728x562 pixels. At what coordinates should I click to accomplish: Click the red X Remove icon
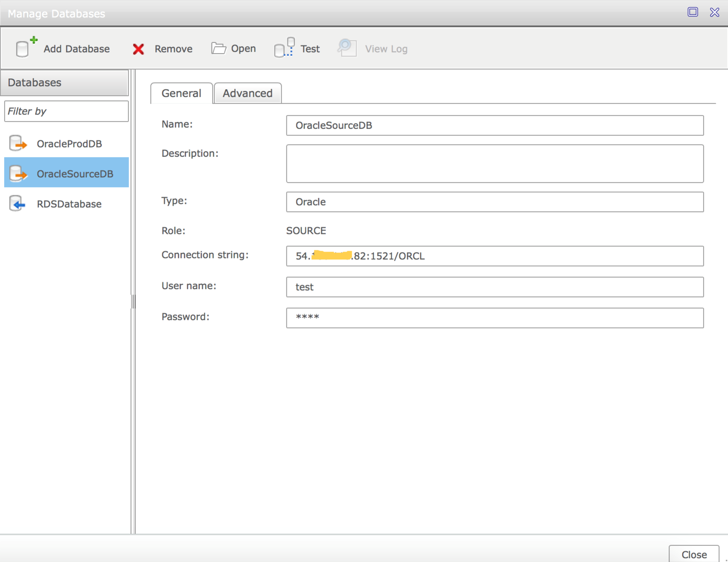tap(138, 49)
